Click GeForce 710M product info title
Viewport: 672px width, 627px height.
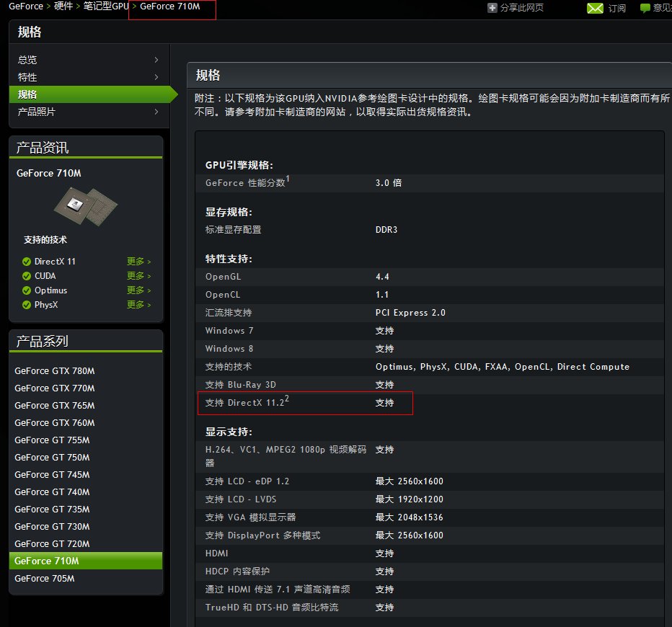tap(48, 173)
